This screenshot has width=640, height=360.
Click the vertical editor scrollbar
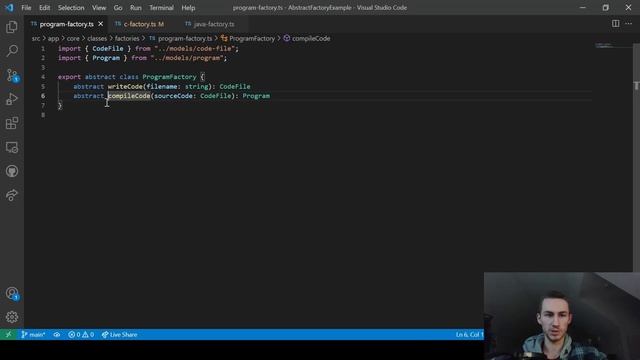point(636,157)
